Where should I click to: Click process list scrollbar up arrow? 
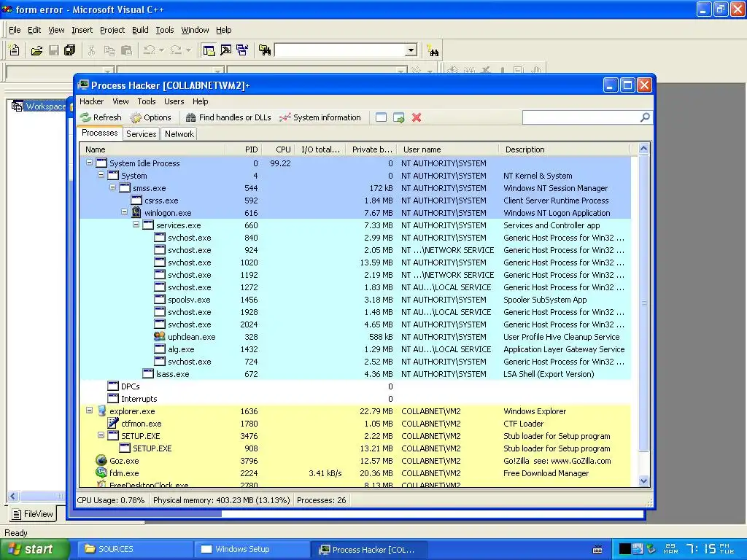pyautogui.click(x=643, y=149)
